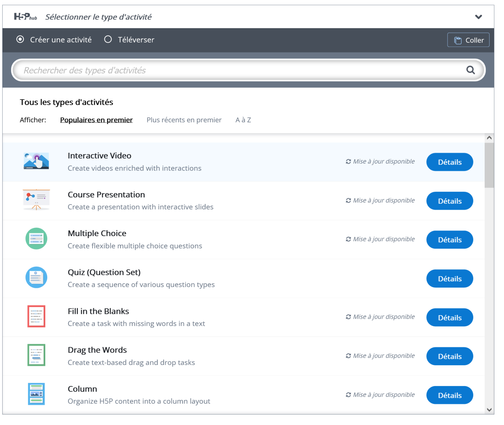Click the list scrollbar down arrow
The height and width of the screenshot is (425, 504).
point(489,410)
